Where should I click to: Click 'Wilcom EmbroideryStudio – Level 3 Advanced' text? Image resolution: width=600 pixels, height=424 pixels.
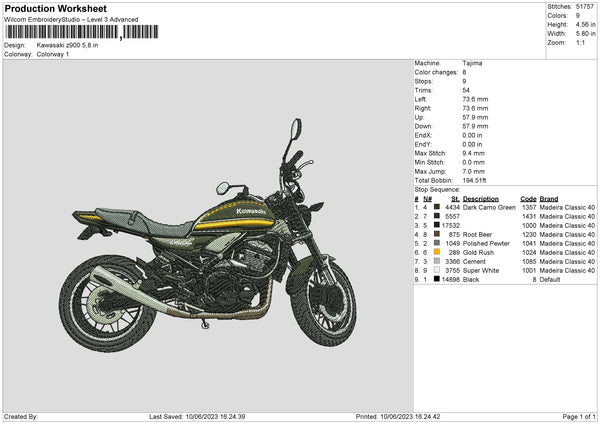click(x=71, y=20)
